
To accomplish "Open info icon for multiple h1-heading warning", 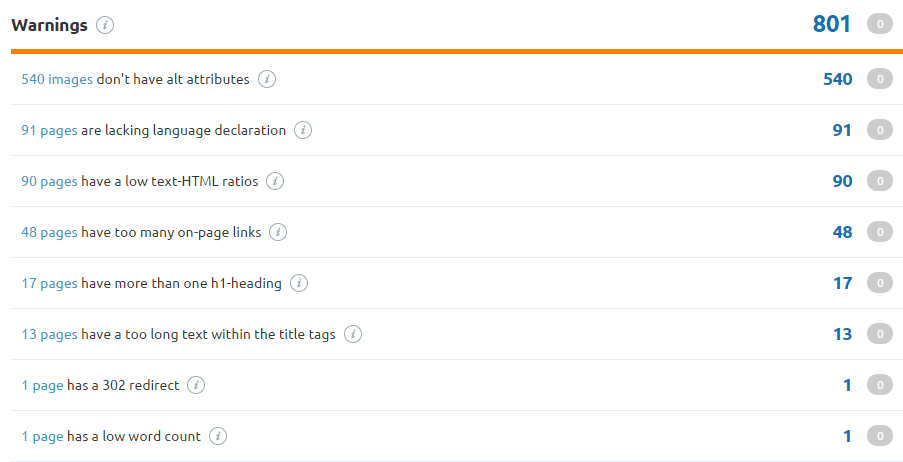I will tap(299, 283).
